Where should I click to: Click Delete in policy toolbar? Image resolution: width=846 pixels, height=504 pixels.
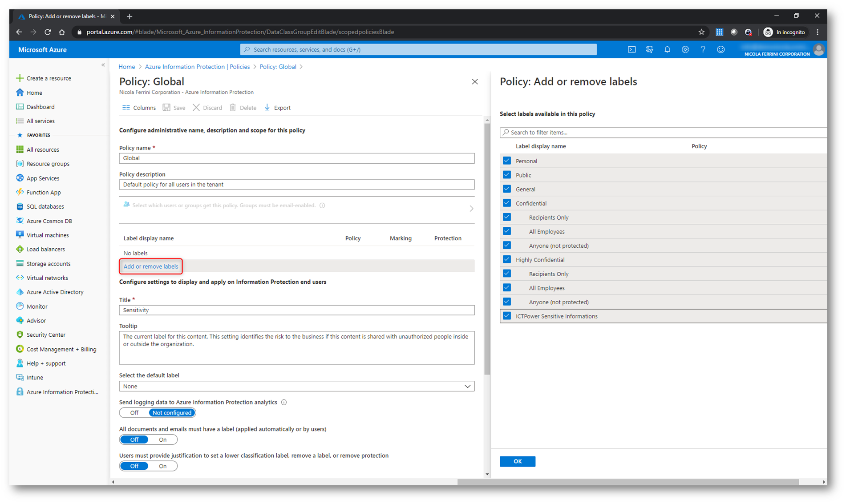(x=243, y=108)
